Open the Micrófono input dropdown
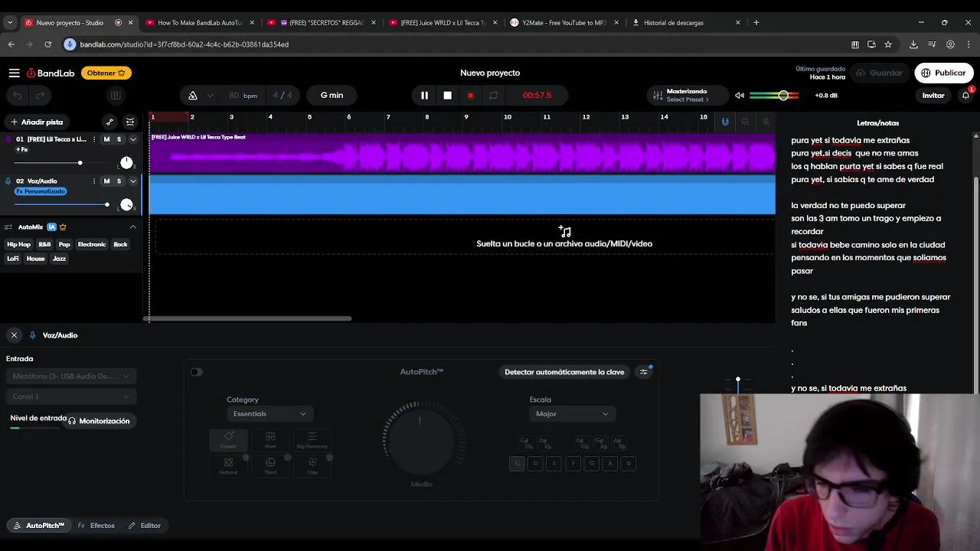The height and width of the screenshot is (551, 980). point(70,377)
